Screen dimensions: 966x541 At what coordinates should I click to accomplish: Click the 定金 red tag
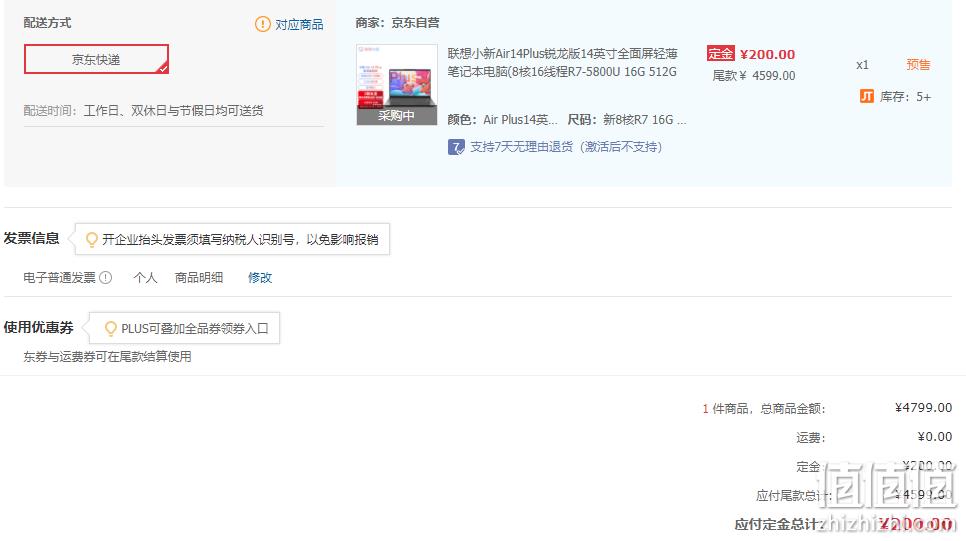tap(720, 54)
